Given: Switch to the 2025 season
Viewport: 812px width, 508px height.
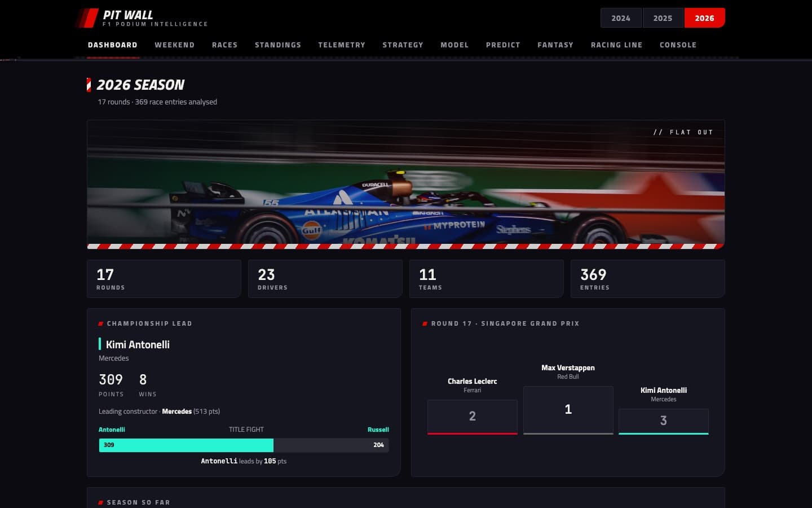Looking at the screenshot, I should click(x=663, y=18).
